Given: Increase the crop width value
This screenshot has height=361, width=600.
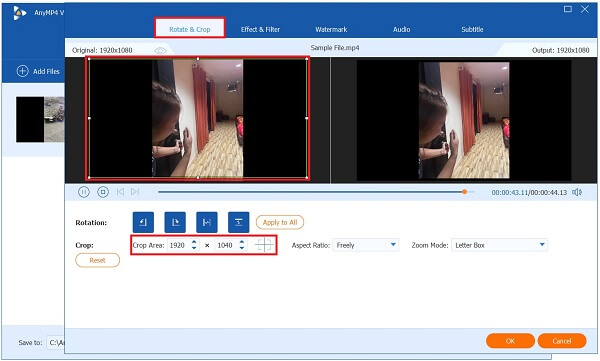Looking at the screenshot, I should (194, 242).
